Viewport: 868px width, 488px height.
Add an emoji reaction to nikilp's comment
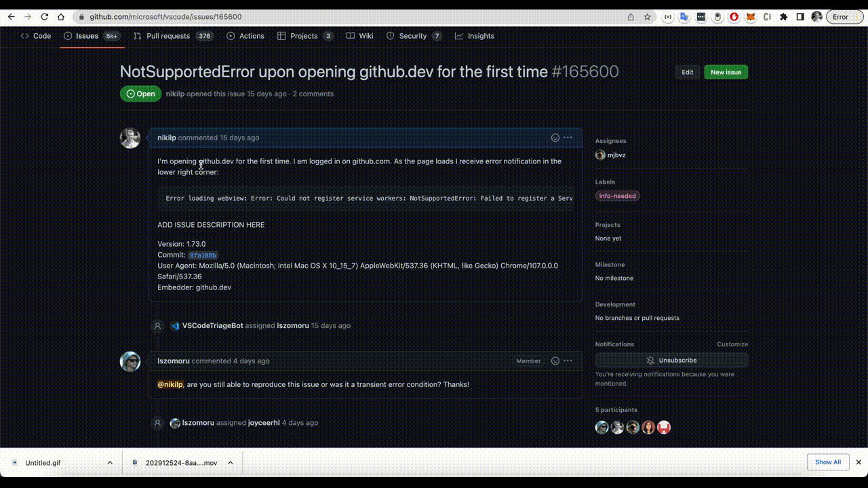[555, 137]
